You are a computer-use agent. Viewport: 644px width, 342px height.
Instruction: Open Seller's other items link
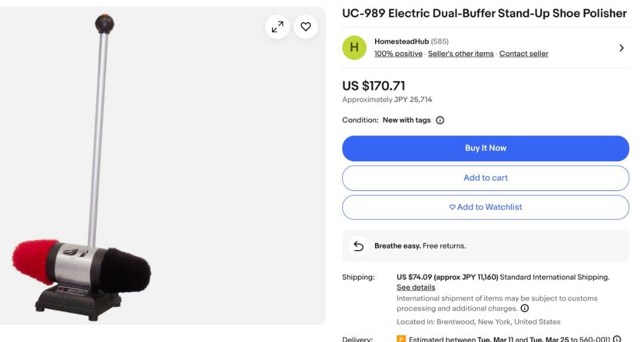coord(461,54)
